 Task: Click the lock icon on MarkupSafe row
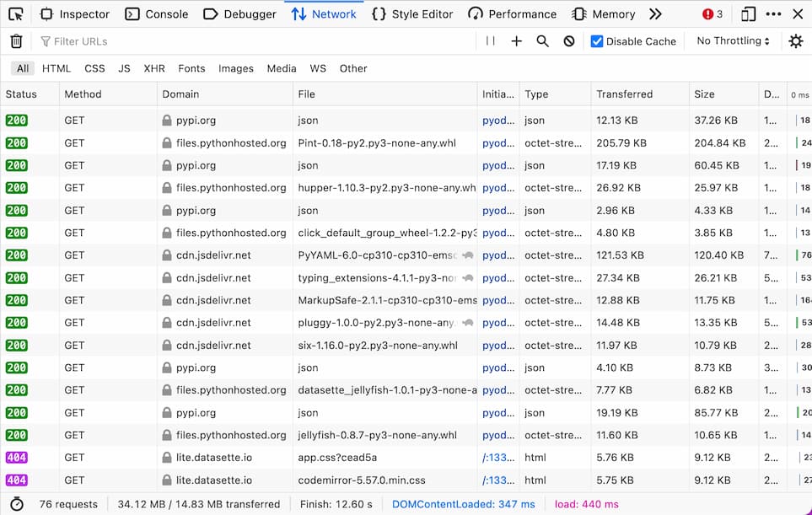(x=167, y=300)
